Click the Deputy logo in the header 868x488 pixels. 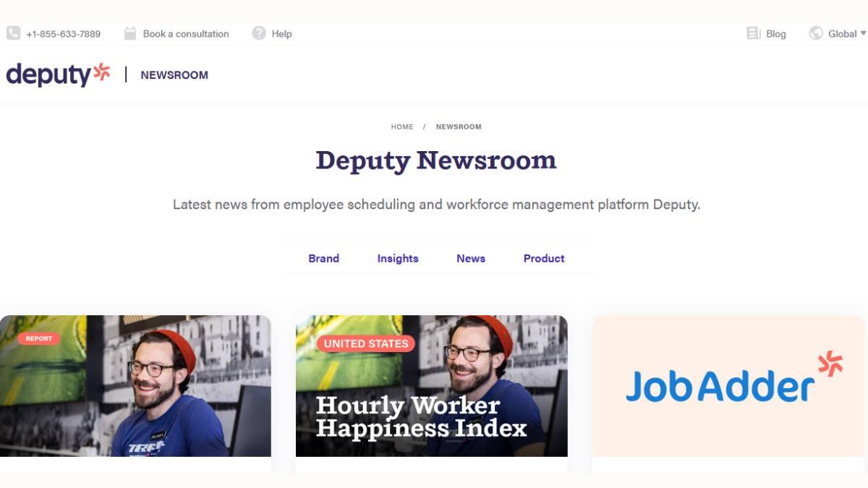click(x=59, y=74)
